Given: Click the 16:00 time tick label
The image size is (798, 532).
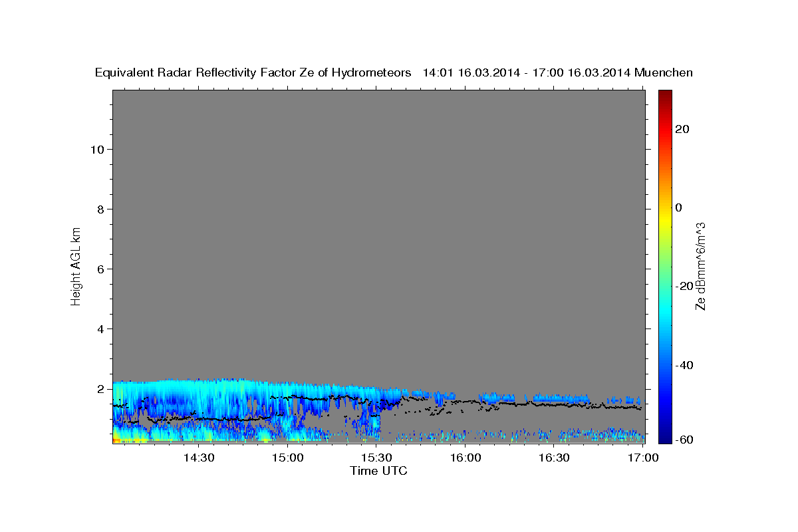Looking at the screenshot, I should point(465,458).
